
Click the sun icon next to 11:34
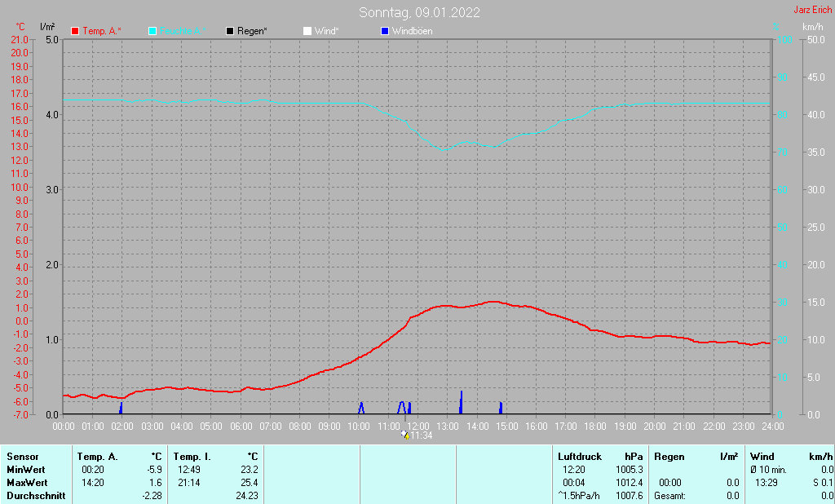(405, 435)
